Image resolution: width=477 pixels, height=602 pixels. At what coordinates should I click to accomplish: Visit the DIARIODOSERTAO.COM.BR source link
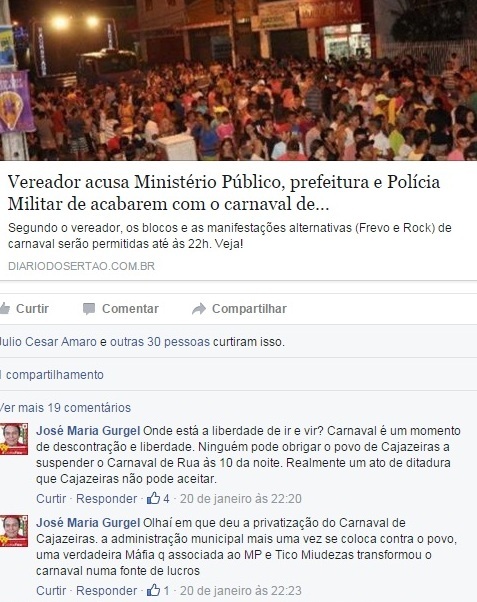tap(81, 266)
